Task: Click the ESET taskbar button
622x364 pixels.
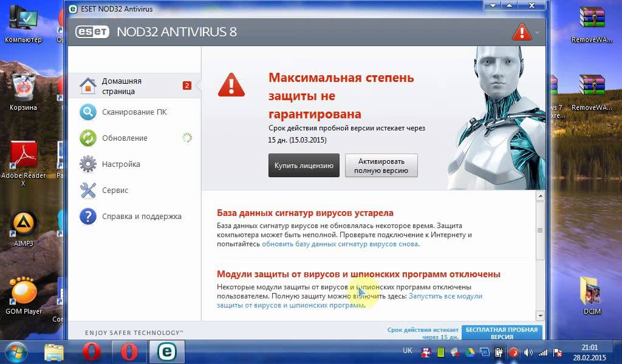Action: click(x=166, y=352)
